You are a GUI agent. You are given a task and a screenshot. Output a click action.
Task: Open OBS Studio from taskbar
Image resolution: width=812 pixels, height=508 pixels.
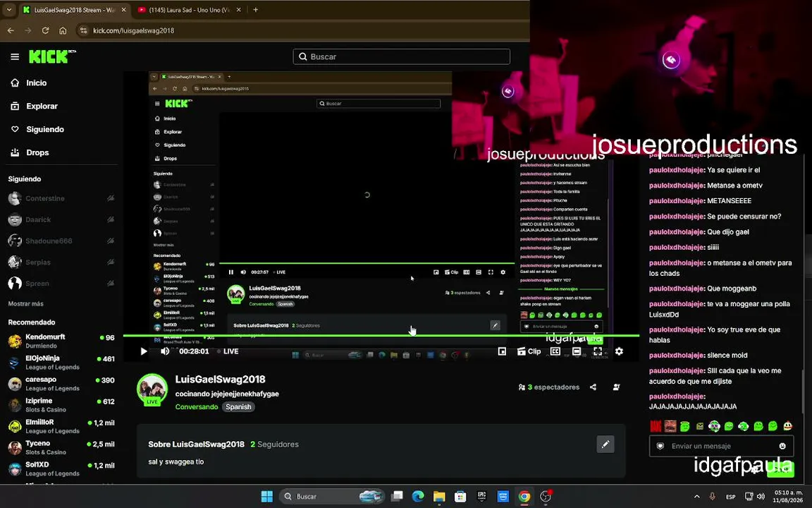click(546, 497)
